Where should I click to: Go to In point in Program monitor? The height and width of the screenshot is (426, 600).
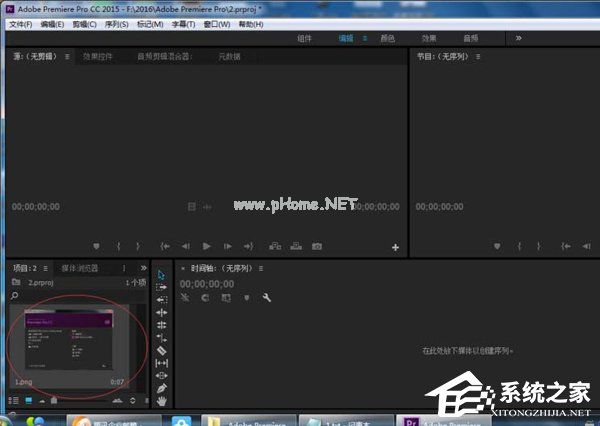[x=566, y=246]
